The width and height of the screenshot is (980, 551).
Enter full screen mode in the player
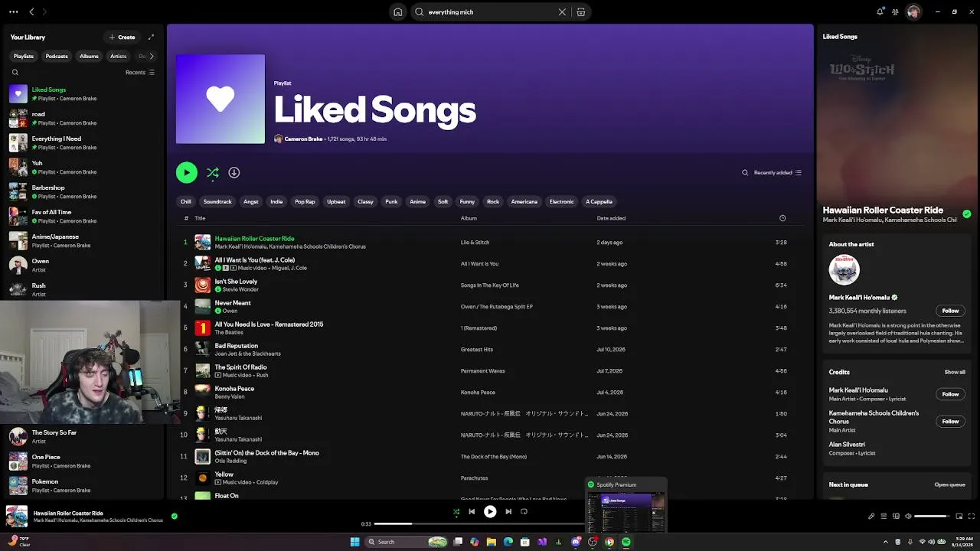[972, 517]
